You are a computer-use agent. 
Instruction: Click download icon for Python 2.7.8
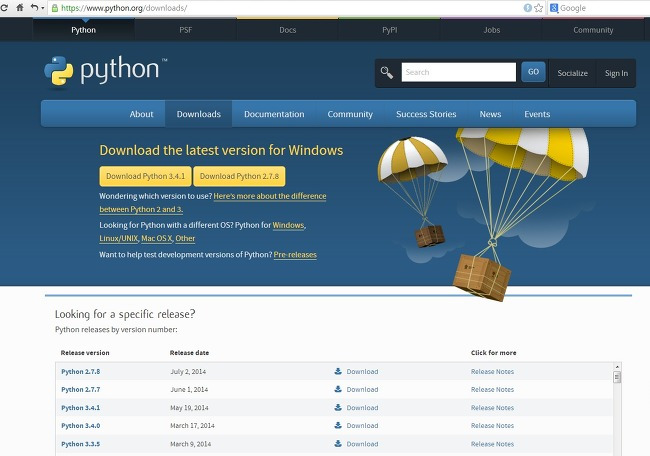click(x=338, y=371)
